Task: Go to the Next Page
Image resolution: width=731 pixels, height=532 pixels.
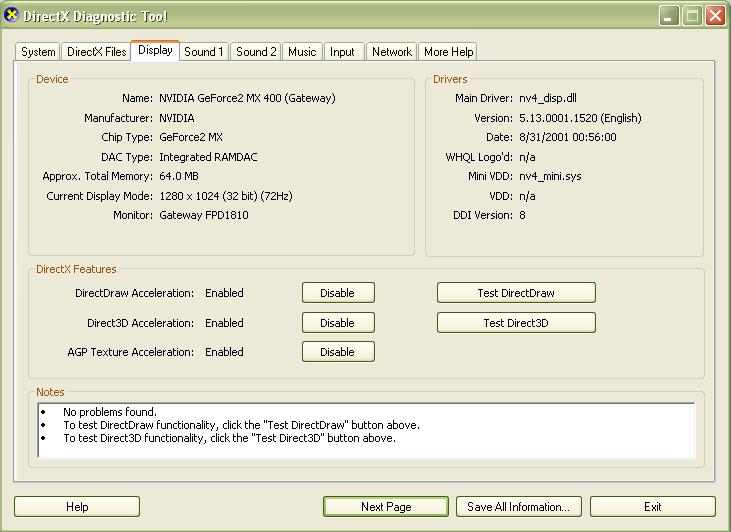Action: 386,506
